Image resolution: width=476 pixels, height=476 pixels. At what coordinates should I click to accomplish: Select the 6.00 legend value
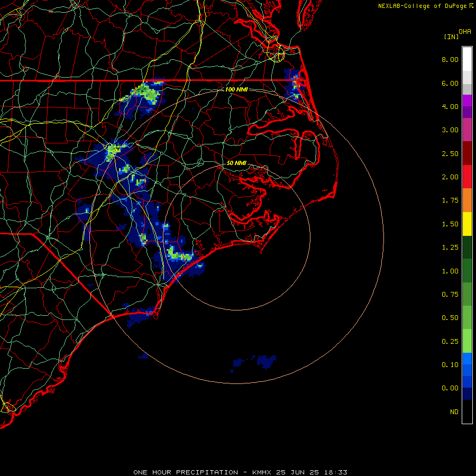click(x=450, y=83)
